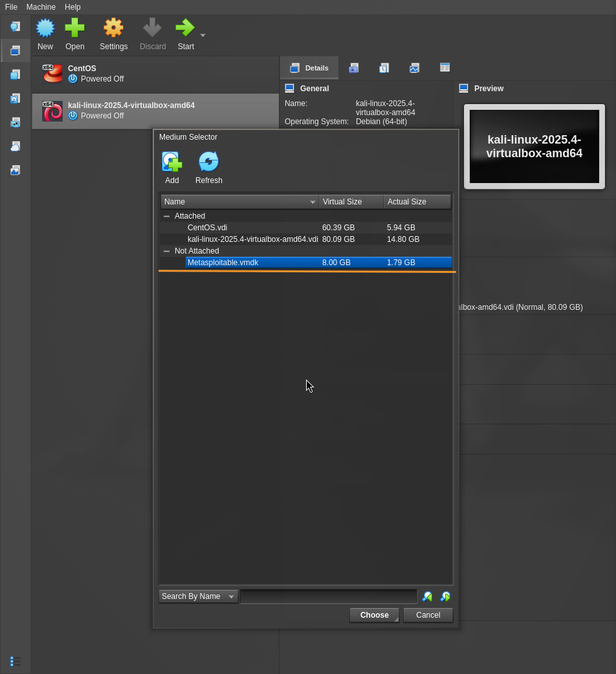The image size is (616, 674).
Task: Open the Network manager sidebar icon
Action: coord(15,122)
